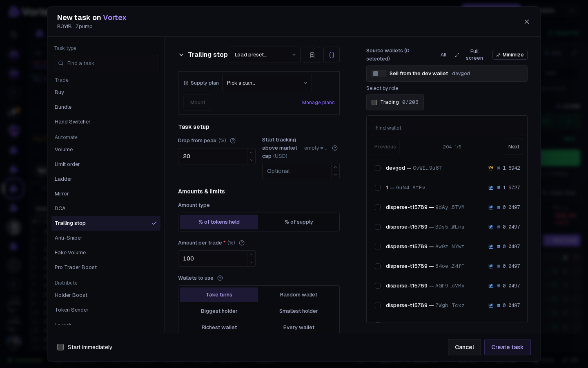Click the chart icon for wallet 9dAy…8TVM
Screen dimensions: 588x368
491,207
